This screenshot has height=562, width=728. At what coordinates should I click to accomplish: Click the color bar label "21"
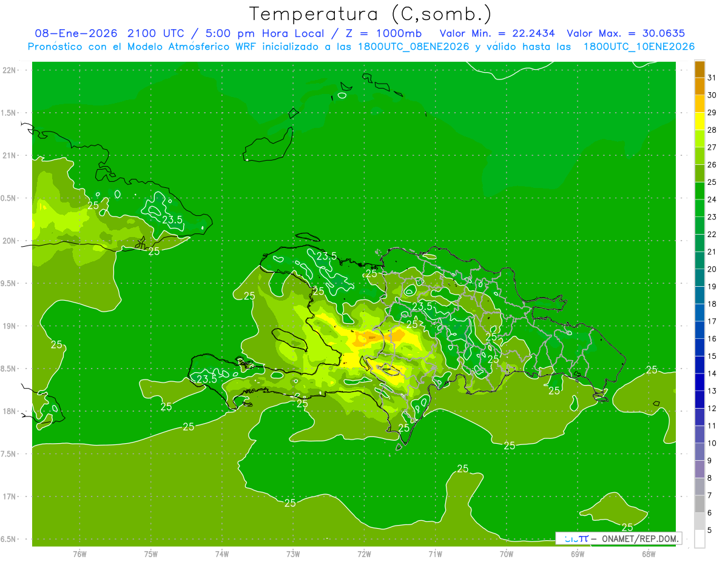(x=712, y=252)
